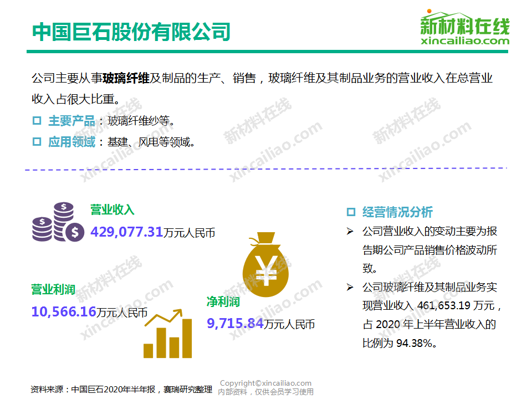Click the purple stacked coins icon
Screen dimensions: 532x399
58,222
